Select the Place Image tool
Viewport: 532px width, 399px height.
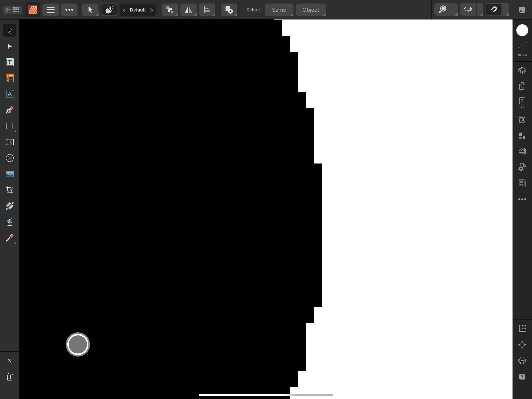pos(10,174)
